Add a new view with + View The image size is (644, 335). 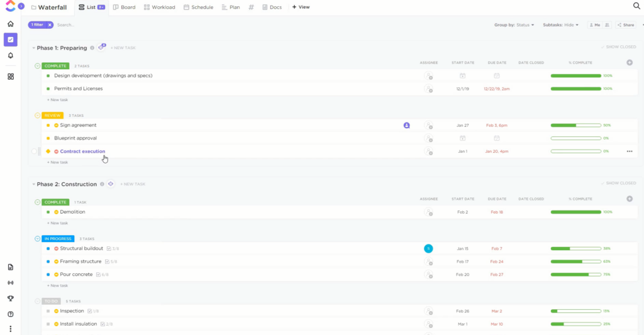pos(301,7)
